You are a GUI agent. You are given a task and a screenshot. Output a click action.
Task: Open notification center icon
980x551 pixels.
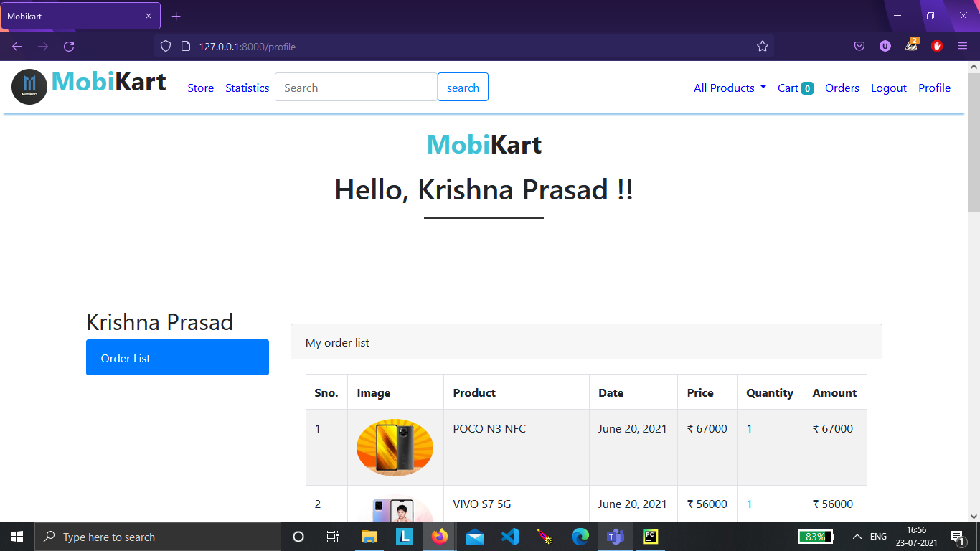pos(956,537)
